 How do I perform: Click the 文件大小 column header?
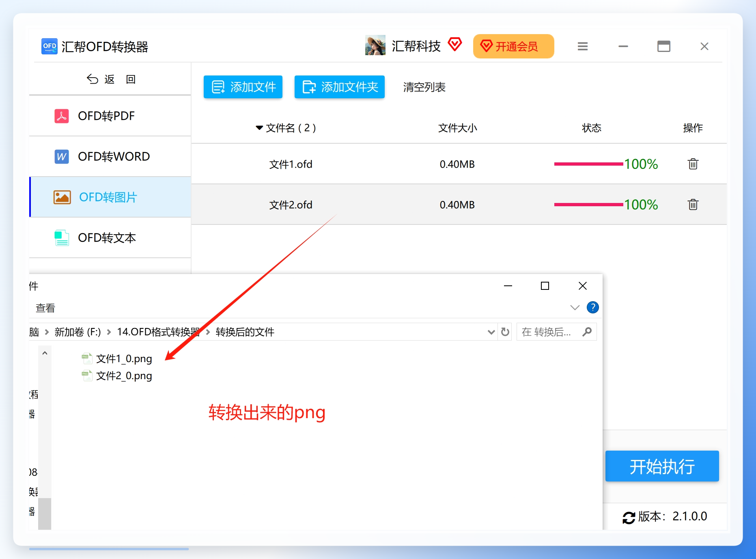[x=458, y=128]
